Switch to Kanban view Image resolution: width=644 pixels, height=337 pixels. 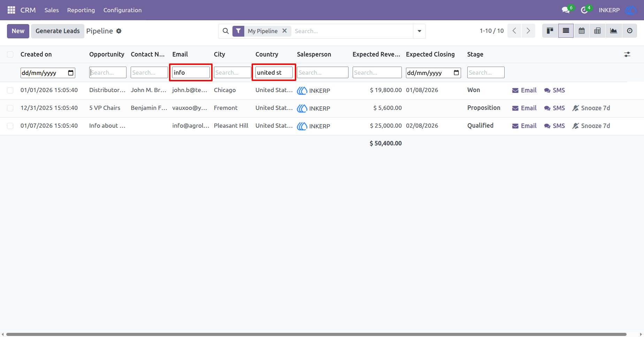[550, 31]
